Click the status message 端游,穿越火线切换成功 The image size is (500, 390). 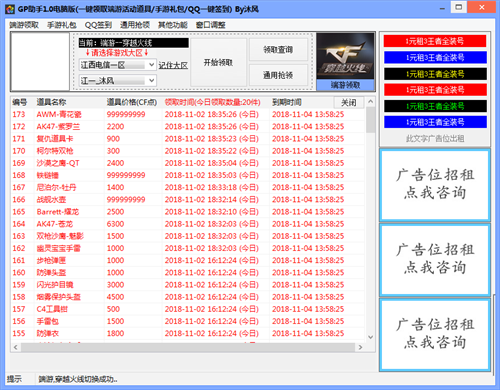(78, 379)
